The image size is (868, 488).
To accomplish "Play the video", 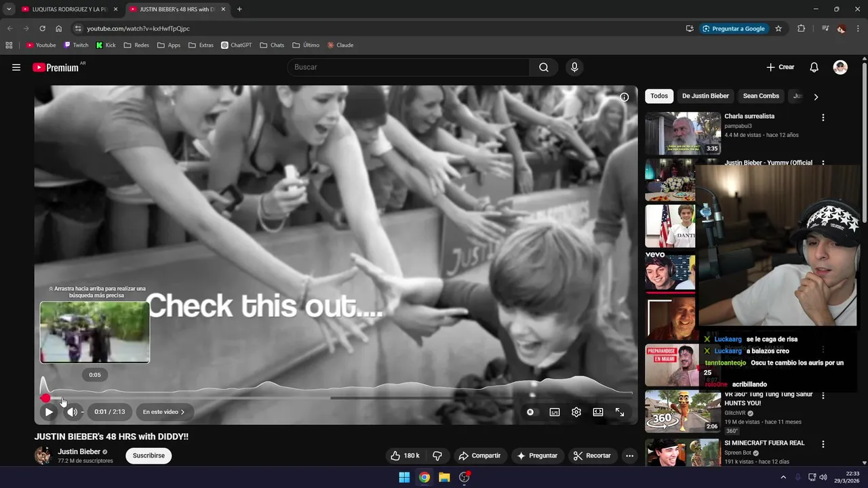I will point(49,411).
